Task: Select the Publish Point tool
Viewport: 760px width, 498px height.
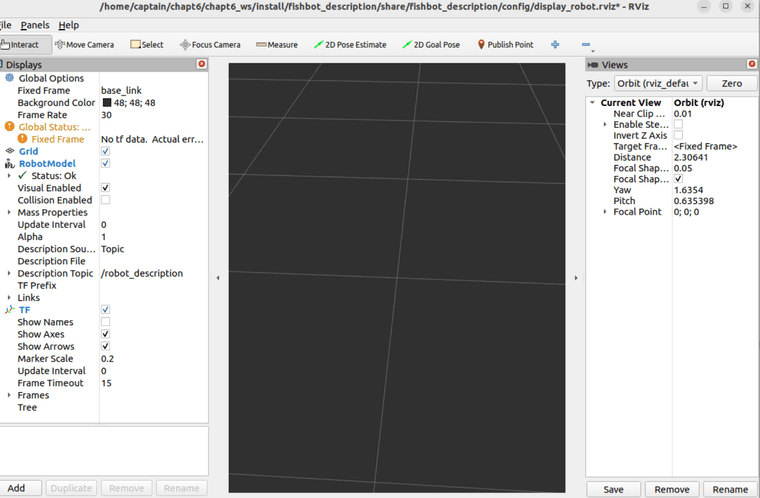Action: pos(505,45)
